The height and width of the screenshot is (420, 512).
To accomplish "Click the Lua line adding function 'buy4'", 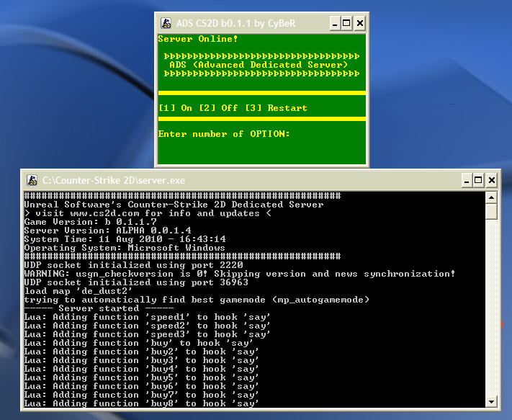I will click(x=142, y=369).
